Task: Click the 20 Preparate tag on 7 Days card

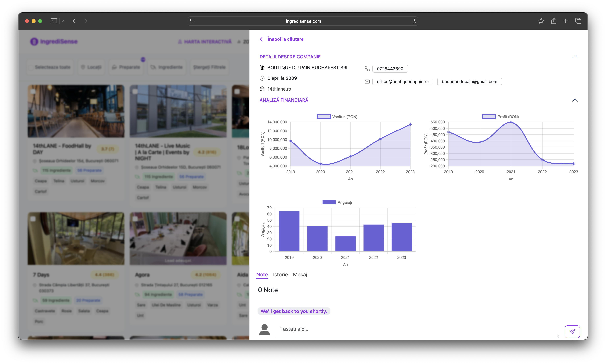Action: 88,300
